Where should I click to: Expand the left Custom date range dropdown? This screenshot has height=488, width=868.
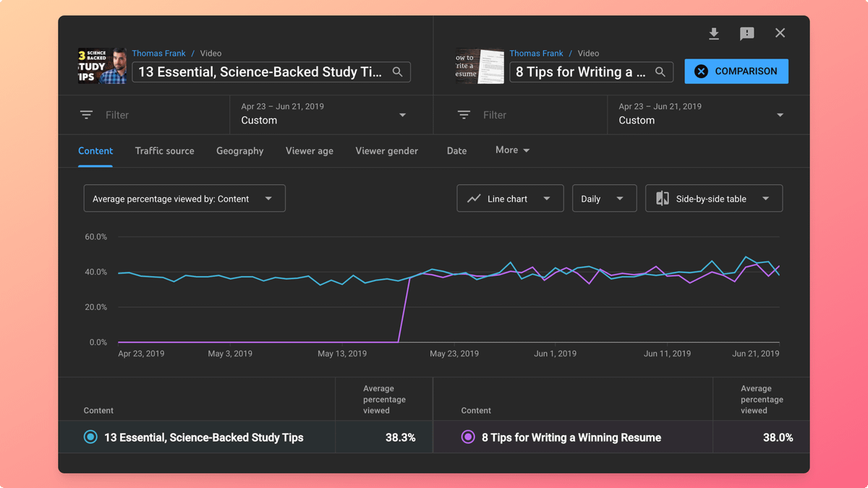pos(402,115)
